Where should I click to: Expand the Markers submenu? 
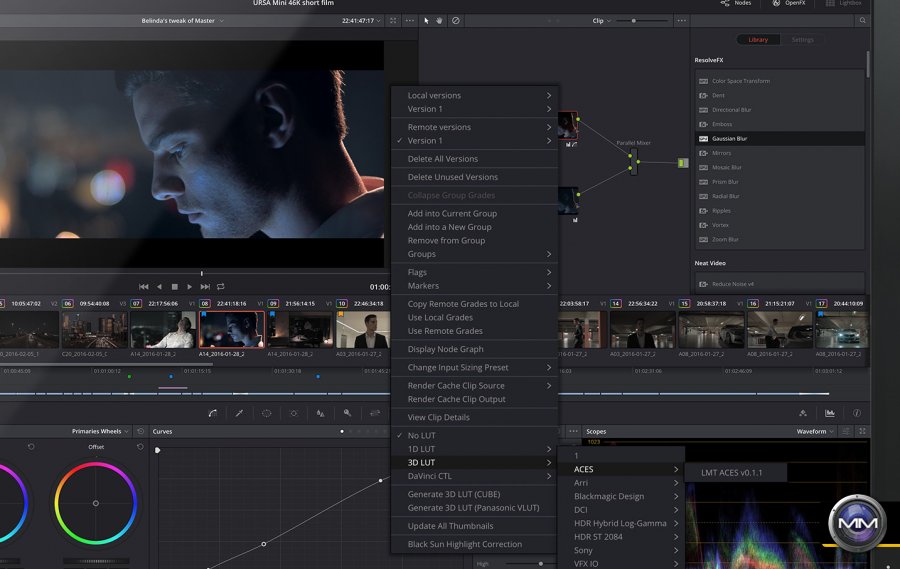pos(474,285)
